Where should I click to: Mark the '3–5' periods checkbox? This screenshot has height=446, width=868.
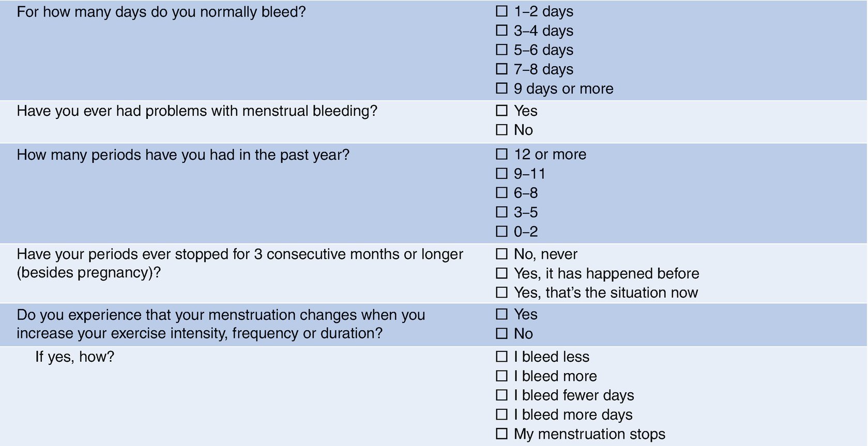pyautogui.click(x=501, y=212)
